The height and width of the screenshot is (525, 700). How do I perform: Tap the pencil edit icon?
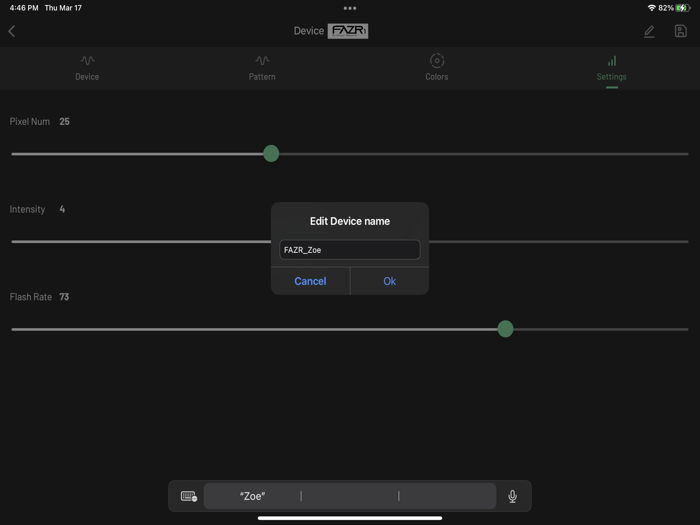[649, 31]
